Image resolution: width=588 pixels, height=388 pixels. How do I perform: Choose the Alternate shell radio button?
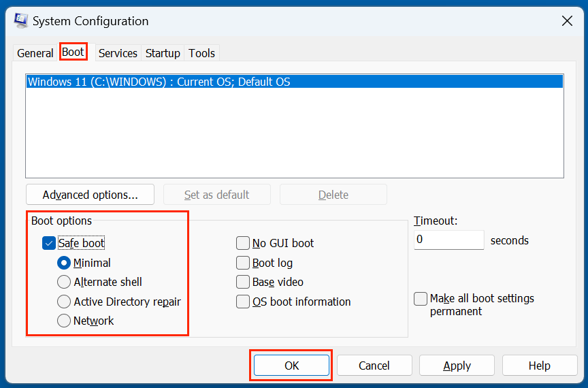click(x=64, y=282)
